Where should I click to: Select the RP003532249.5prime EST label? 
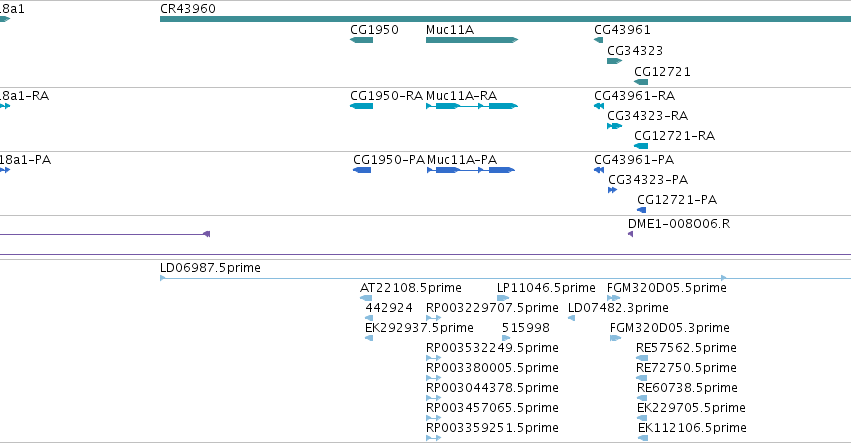tap(492, 347)
